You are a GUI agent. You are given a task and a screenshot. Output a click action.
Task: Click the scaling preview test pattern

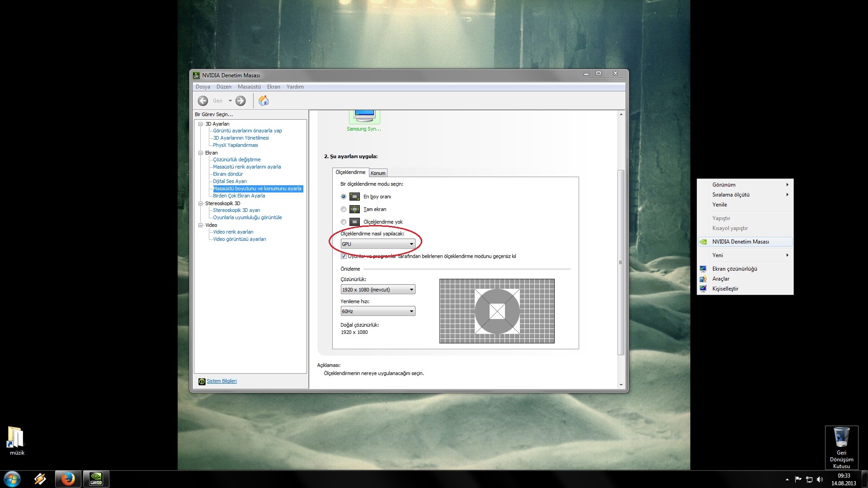(x=497, y=311)
